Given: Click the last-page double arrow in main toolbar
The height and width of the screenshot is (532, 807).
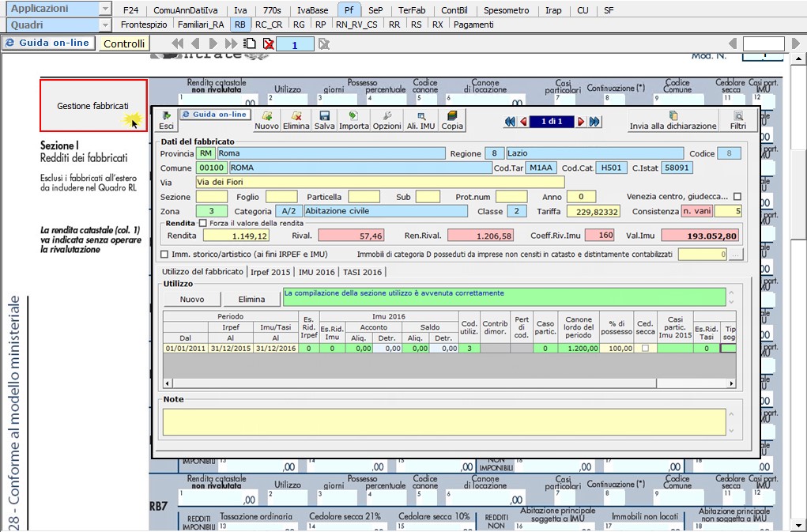Looking at the screenshot, I should (x=231, y=43).
